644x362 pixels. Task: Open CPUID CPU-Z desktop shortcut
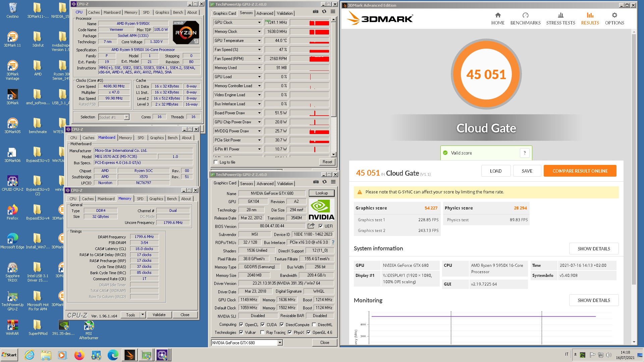[x=12, y=184]
